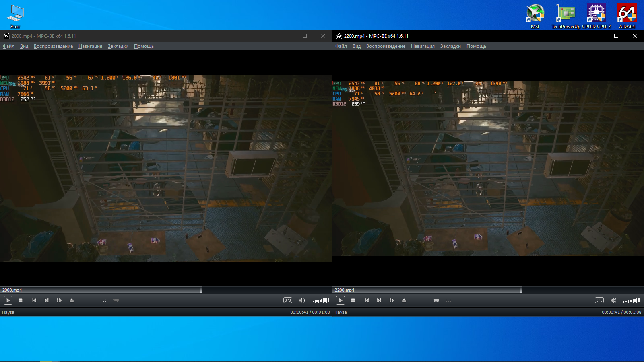Go to previous file in 2200.mp4 player
644x362 pixels.
coord(367,300)
